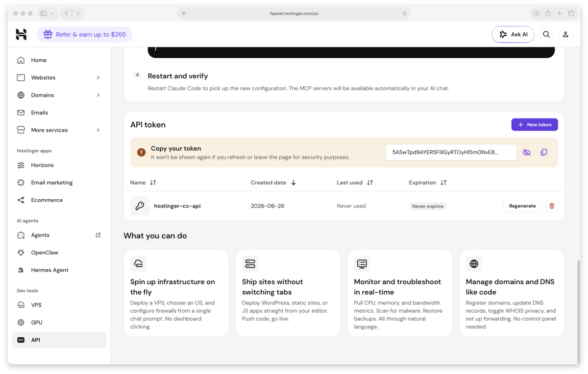Open the user profile icon

565,34
